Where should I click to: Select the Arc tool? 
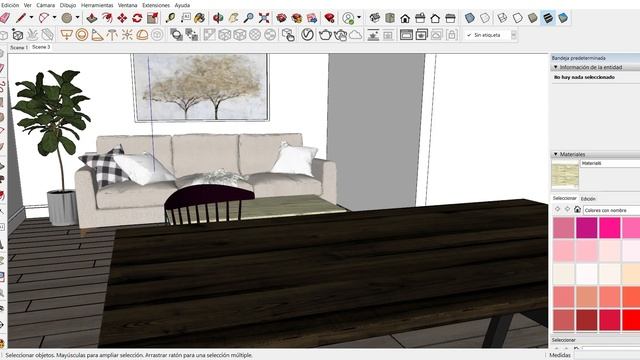(x=44, y=18)
